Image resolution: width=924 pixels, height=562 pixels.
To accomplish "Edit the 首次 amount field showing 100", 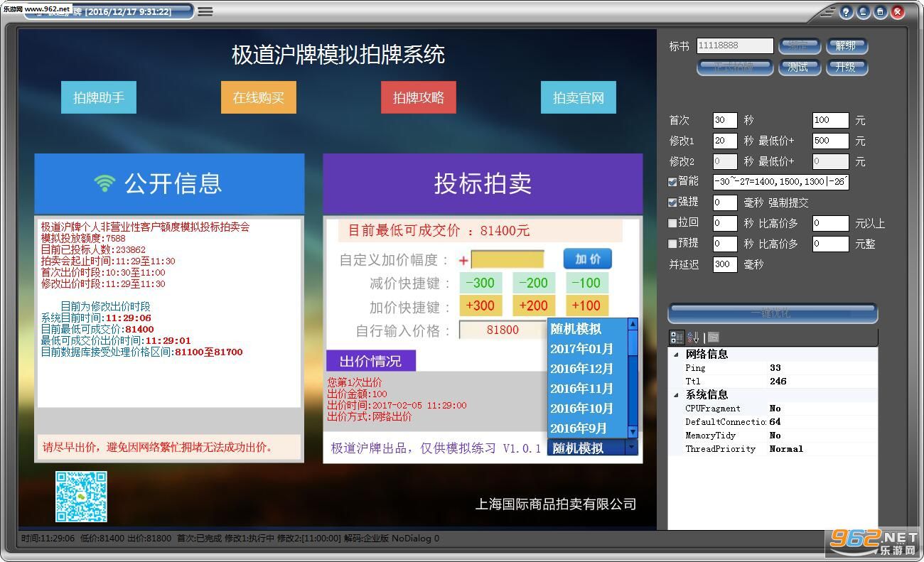I will point(831,120).
